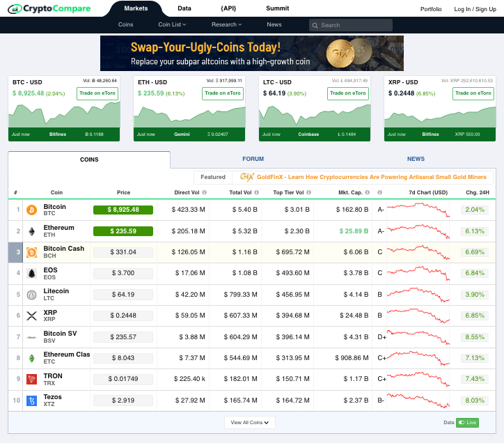Screen dimensions: 504x443
Task: Expand the Research dropdown
Action: tap(227, 25)
